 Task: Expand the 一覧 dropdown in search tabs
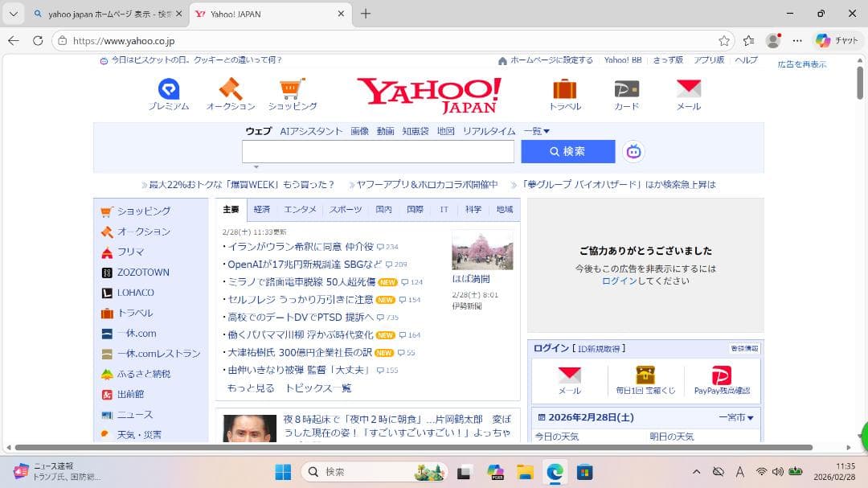536,131
